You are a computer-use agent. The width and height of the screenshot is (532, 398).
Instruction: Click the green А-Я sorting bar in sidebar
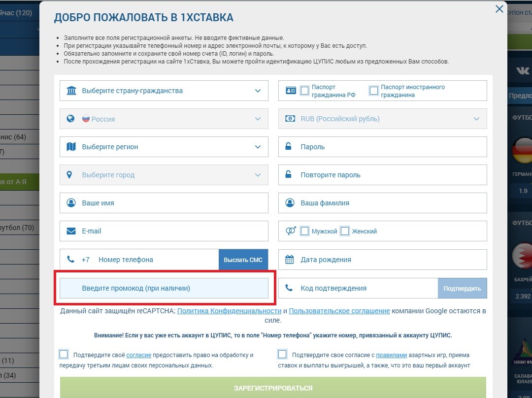click(20, 182)
